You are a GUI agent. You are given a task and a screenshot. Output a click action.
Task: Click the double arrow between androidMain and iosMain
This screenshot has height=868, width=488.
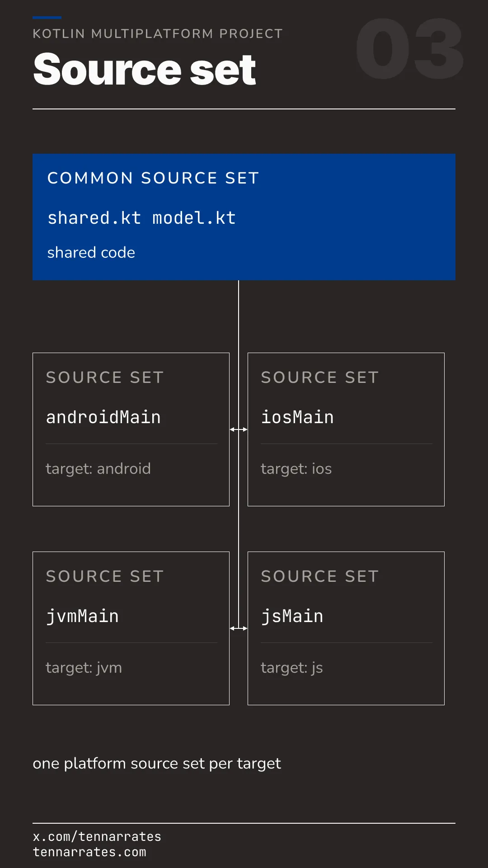(x=239, y=429)
